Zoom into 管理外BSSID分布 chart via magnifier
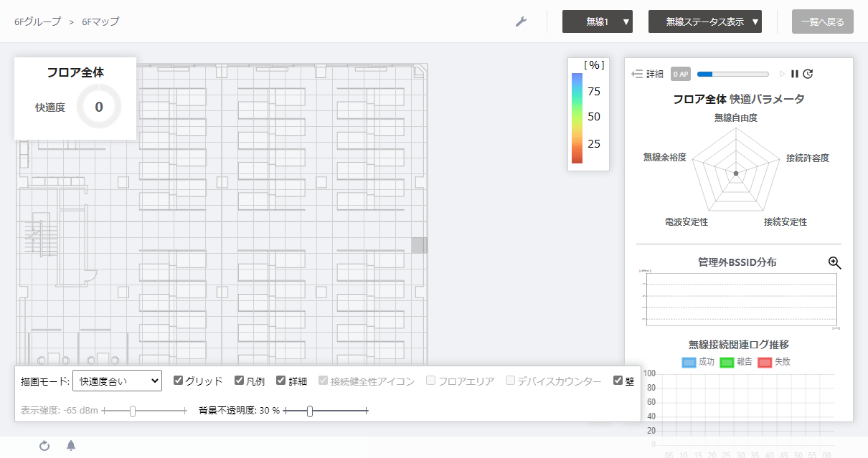This screenshot has width=868, height=458. tap(834, 263)
